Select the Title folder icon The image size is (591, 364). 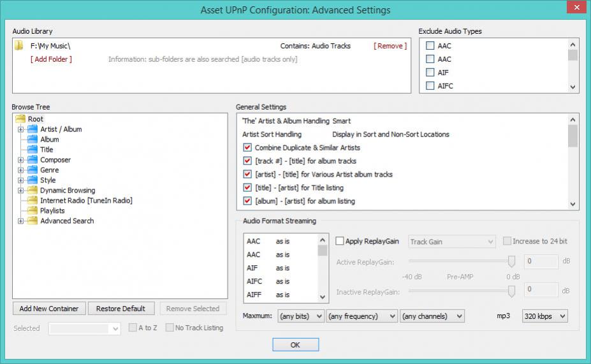coord(32,150)
